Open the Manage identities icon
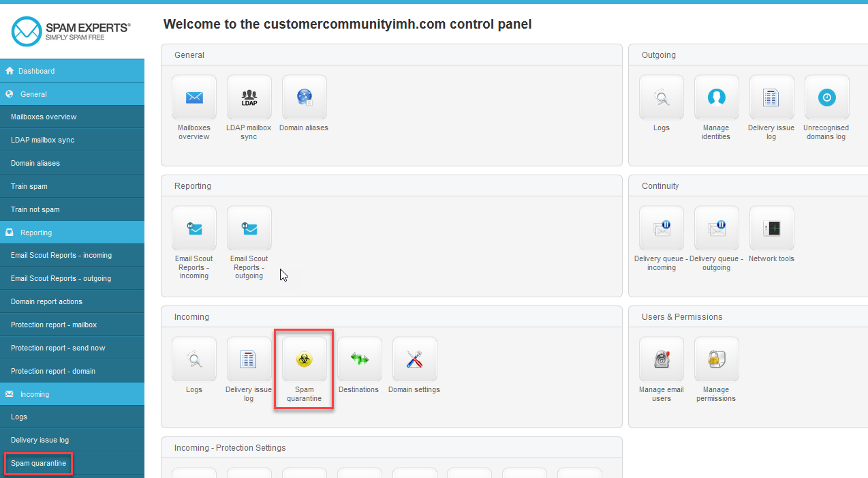Image resolution: width=868 pixels, height=478 pixels. click(x=717, y=98)
